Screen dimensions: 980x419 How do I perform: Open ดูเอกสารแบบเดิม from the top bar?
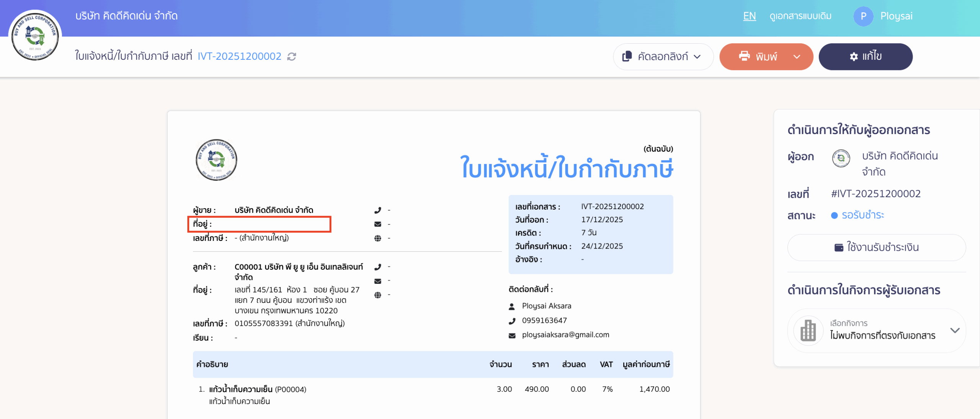coord(800,16)
